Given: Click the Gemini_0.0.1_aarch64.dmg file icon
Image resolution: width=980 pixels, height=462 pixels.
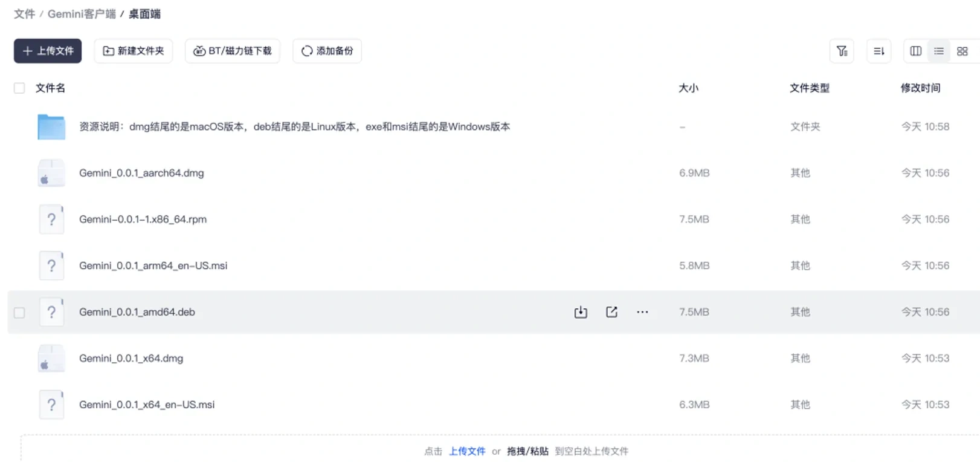Looking at the screenshot, I should click(51, 174).
